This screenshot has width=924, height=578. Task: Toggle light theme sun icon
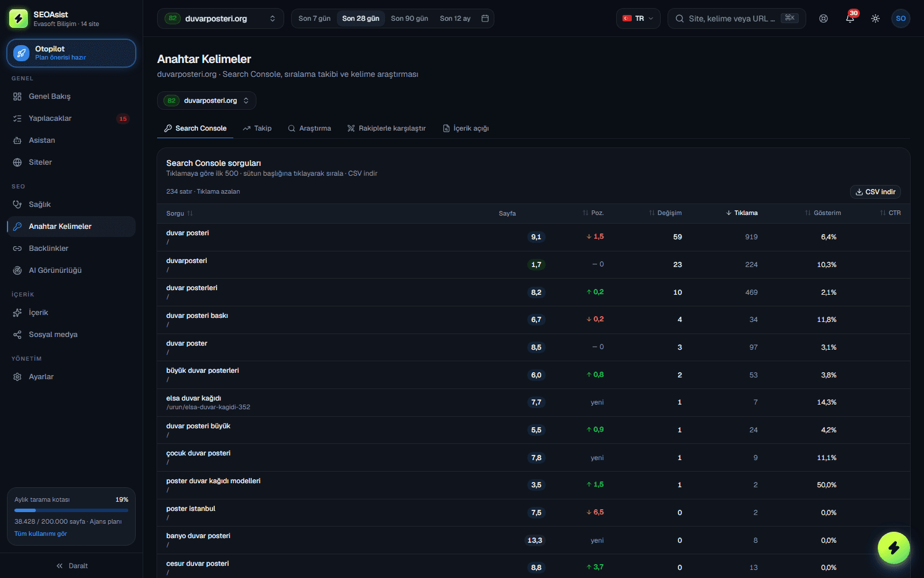[x=875, y=18]
